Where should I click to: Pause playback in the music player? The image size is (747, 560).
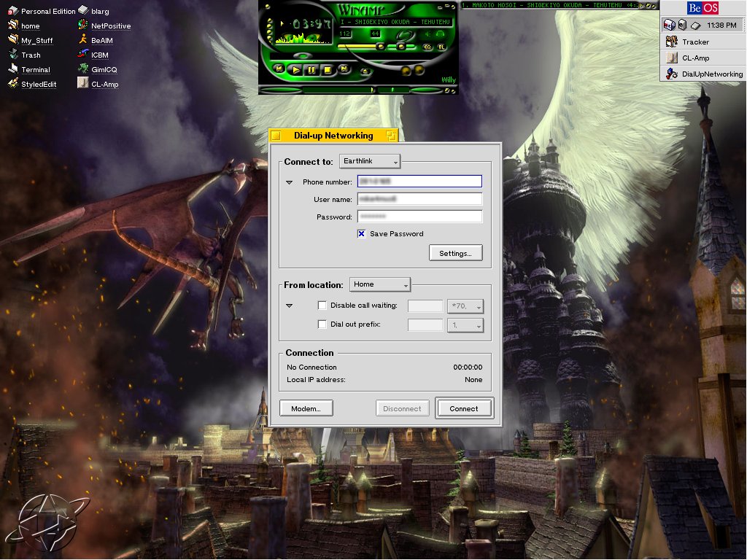click(311, 70)
